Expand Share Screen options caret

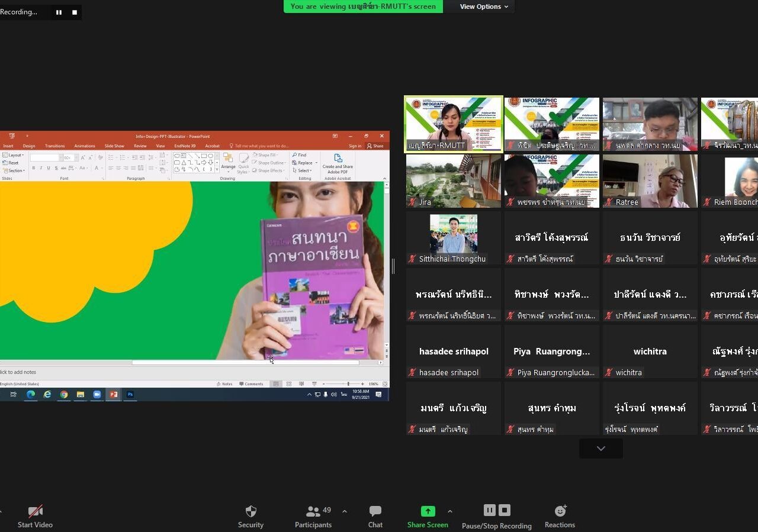click(449, 511)
